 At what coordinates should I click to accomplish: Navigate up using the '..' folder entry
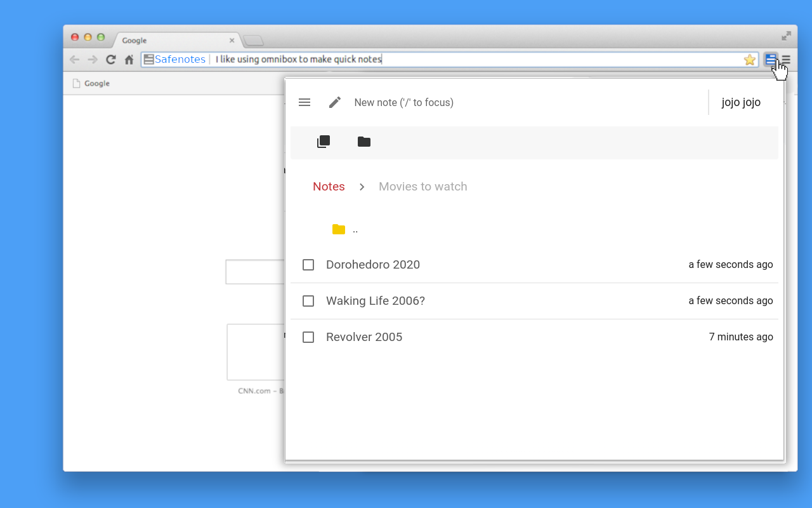tap(355, 229)
